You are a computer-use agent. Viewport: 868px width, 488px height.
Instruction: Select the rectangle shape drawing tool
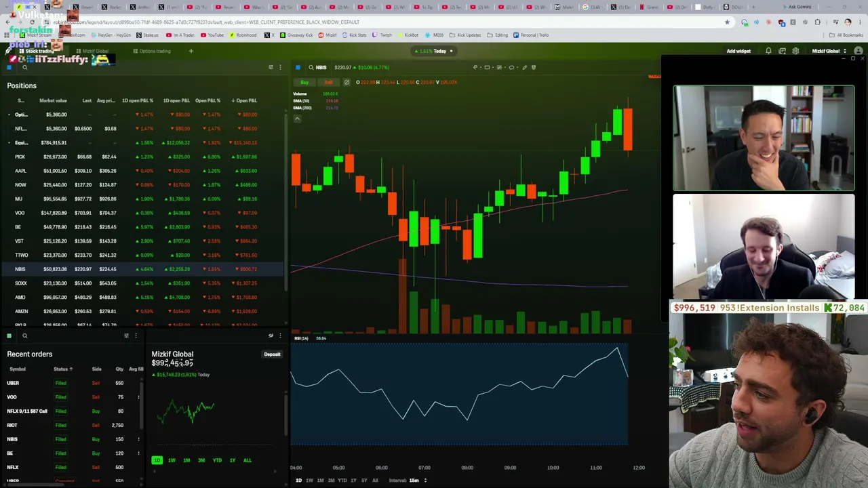coord(488,67)
